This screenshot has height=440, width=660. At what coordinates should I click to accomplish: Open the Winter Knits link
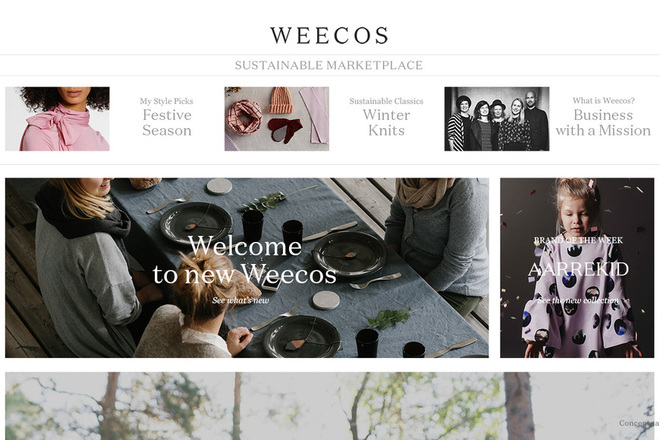coord(386,123)
